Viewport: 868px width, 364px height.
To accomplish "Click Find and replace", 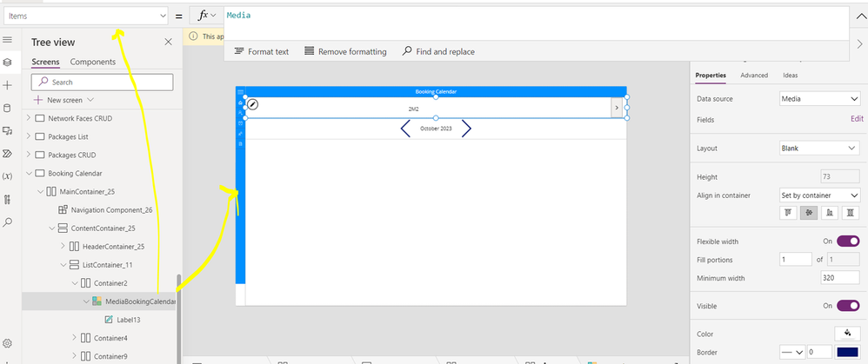I will (438, 51).
